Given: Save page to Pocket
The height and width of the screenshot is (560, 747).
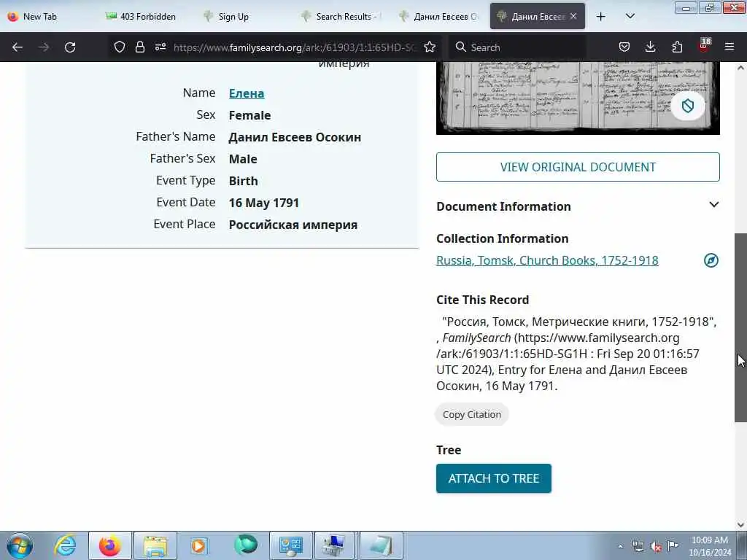Looking at the screenshot, I should pyautogui.click(x=624, y=47).
